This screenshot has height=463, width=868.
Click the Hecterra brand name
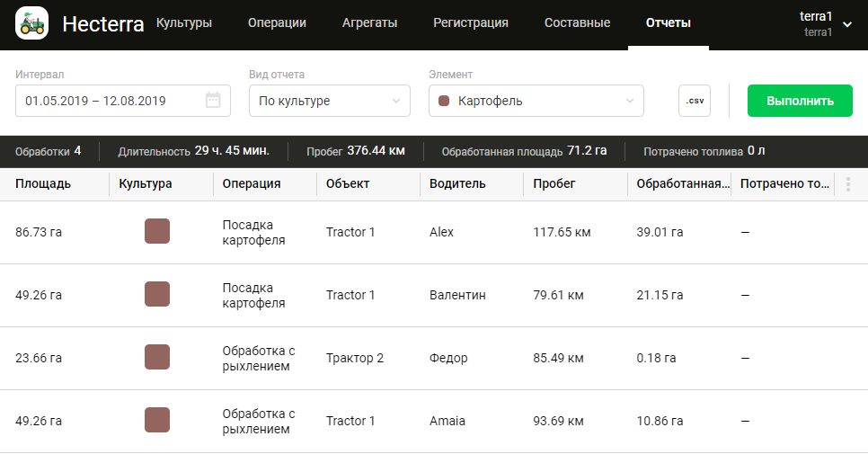[103, 23]
